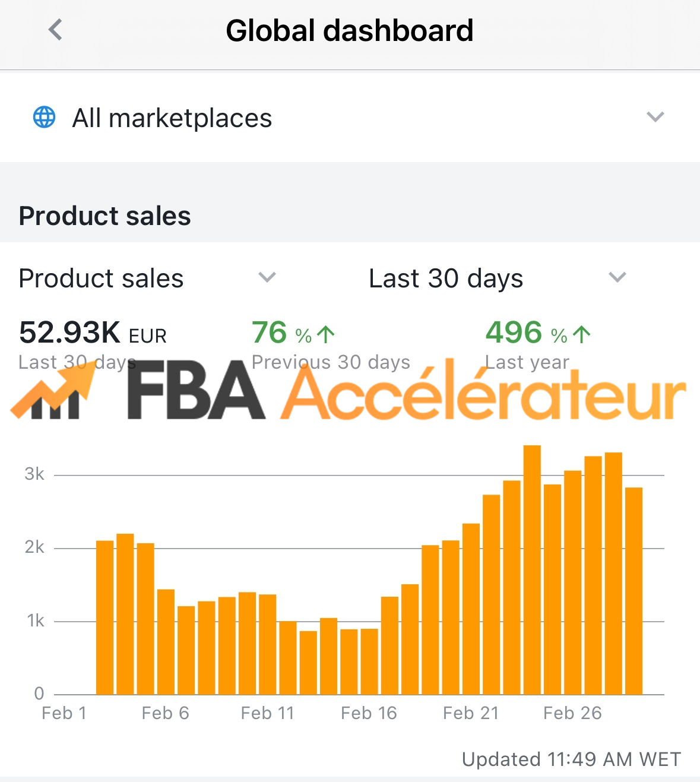Screen dimensions: 700x782
Task: Tap the back arrow icon
Action: click(55, 30)
